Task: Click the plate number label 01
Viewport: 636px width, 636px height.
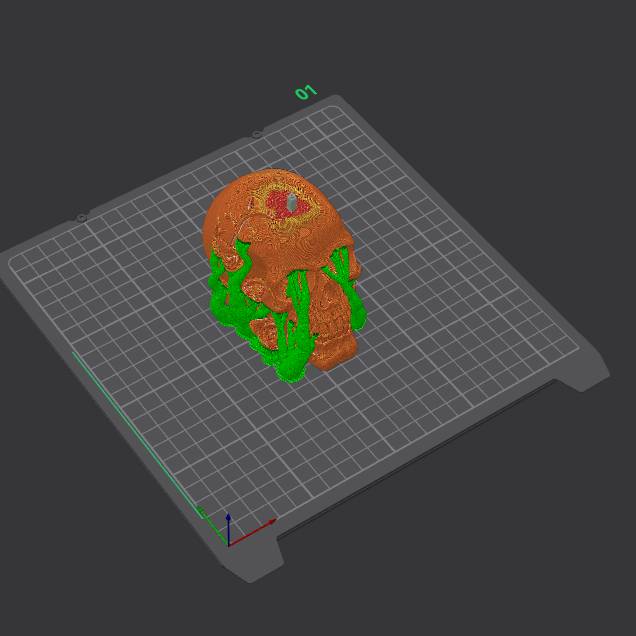Action: coord(306,92)
